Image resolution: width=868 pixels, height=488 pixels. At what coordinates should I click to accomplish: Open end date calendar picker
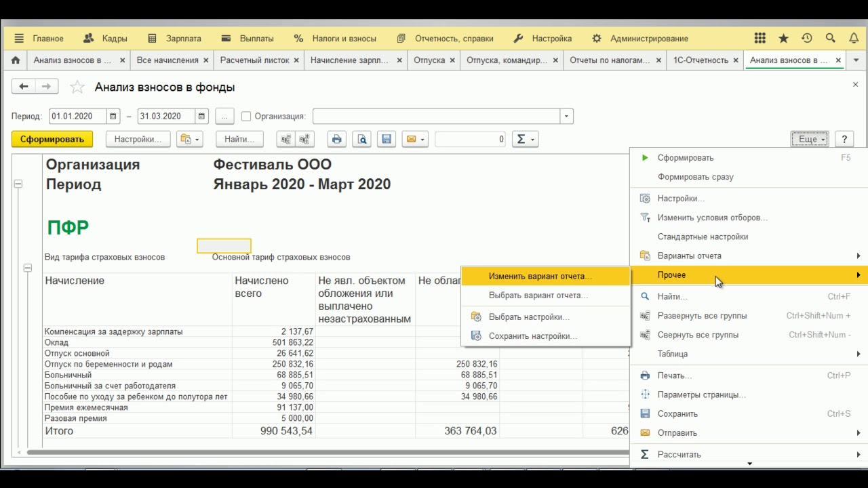[201, 117]
